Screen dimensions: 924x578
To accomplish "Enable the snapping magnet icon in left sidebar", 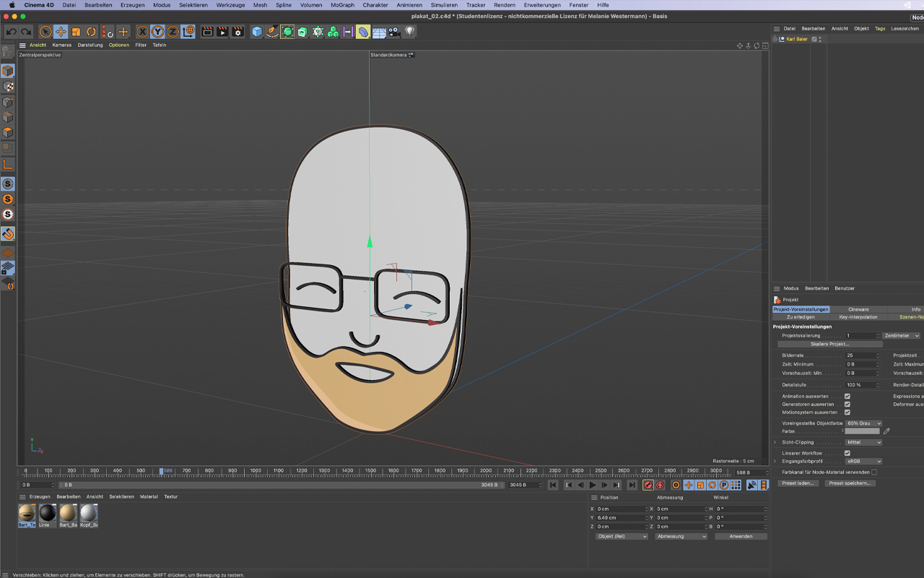I will click(x=8, y=234).
